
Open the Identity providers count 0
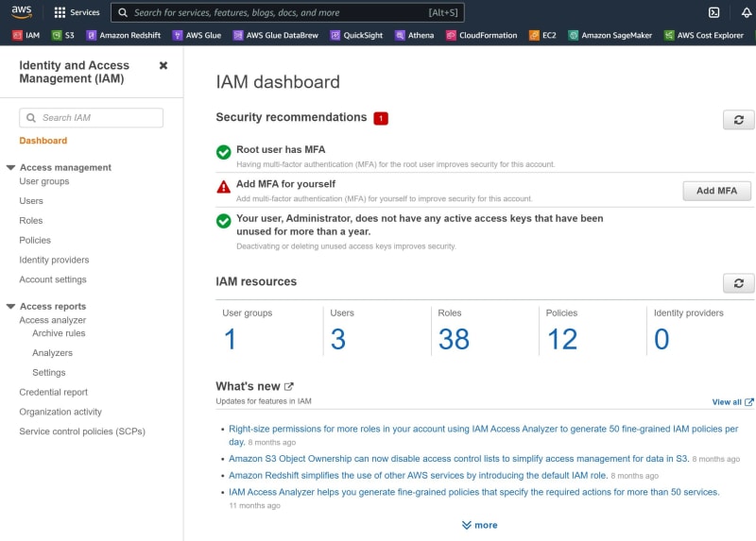(661, 339)
